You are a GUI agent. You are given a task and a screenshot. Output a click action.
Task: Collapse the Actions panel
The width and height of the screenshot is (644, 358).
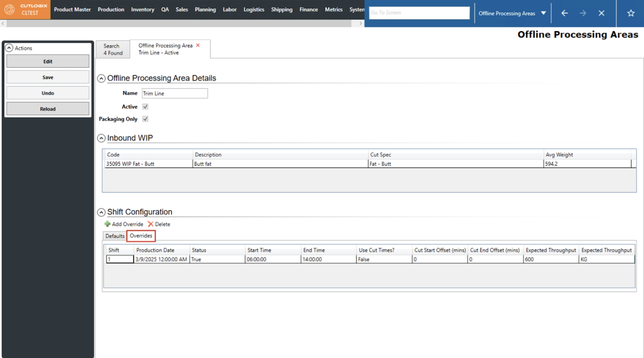pyautogui.click(x=9, y=48)
